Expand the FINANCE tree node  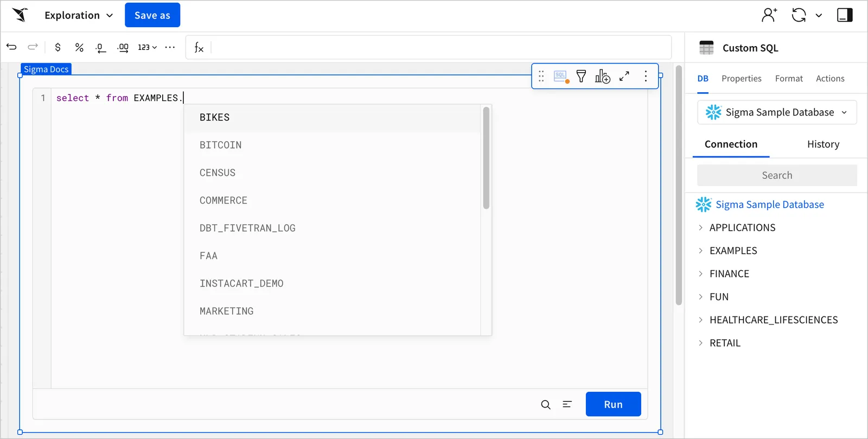click(700, 274)
